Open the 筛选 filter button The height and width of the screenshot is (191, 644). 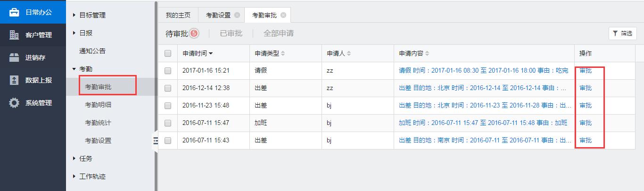click(x=622, y=33)
